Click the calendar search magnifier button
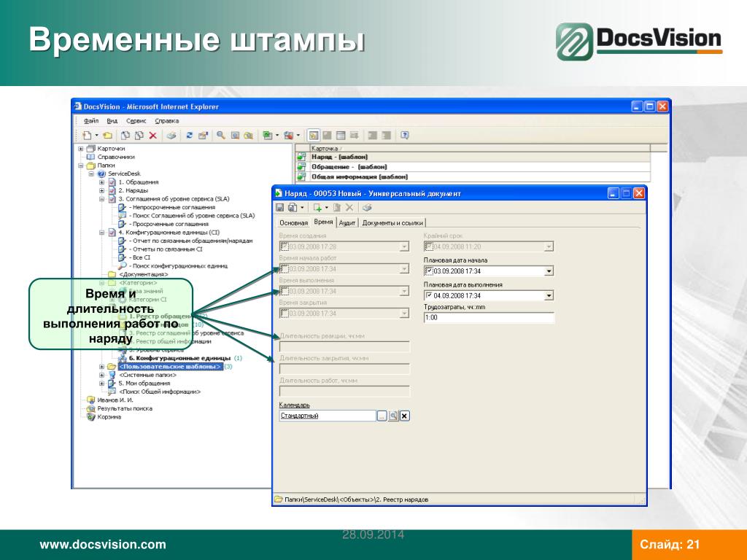The image size is (747, 560). 393,416
